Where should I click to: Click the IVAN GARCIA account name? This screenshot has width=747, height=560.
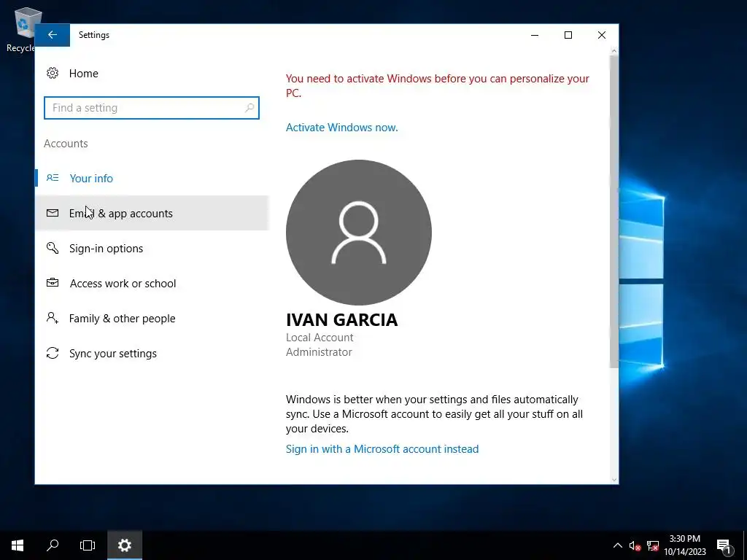tap(341, 320)
